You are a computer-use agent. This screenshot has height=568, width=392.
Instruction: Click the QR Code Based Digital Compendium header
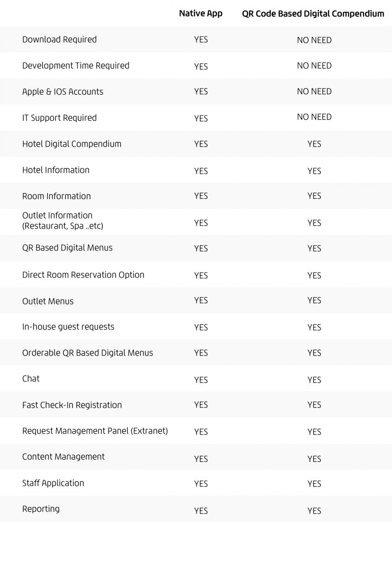(x=313, y=14)
